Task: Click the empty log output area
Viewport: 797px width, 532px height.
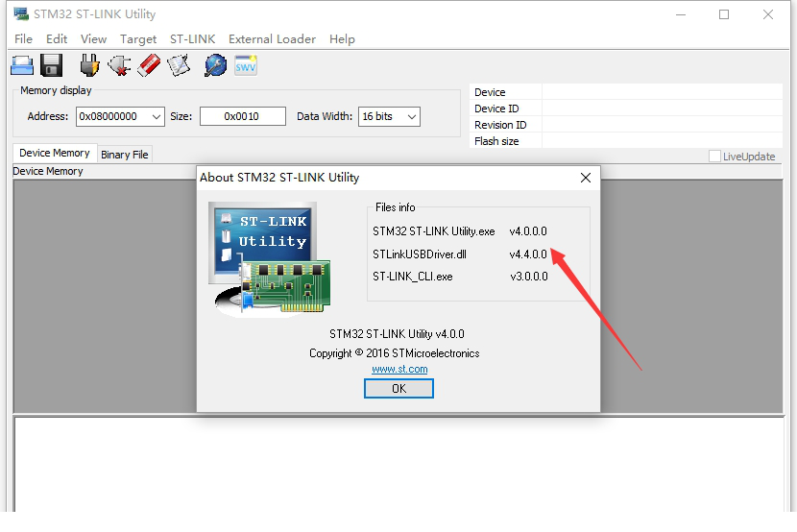Action: point(399,464)
